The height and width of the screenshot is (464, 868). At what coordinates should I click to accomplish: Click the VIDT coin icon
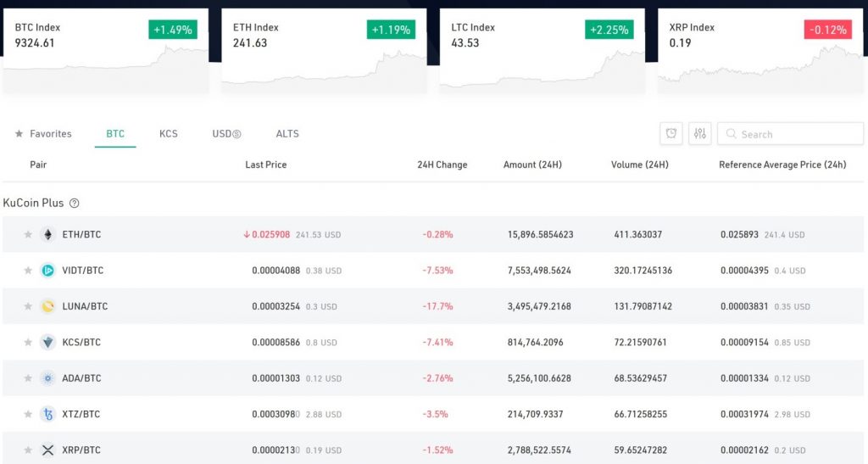(x=48, y=271)
